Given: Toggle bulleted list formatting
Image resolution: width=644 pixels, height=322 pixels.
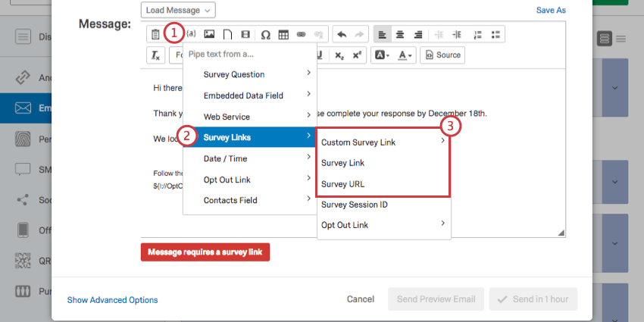Looking at the screenshot, I should 496,35.
